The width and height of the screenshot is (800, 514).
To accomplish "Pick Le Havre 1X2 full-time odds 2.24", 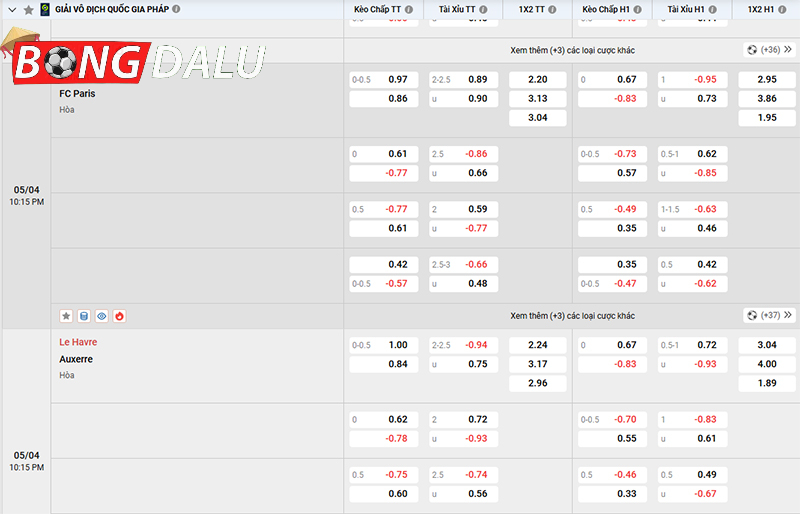I will [x=537, y=345].
